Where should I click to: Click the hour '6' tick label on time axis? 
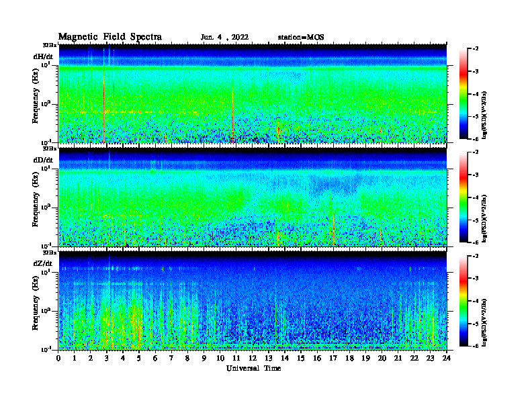tap(155, 358)
